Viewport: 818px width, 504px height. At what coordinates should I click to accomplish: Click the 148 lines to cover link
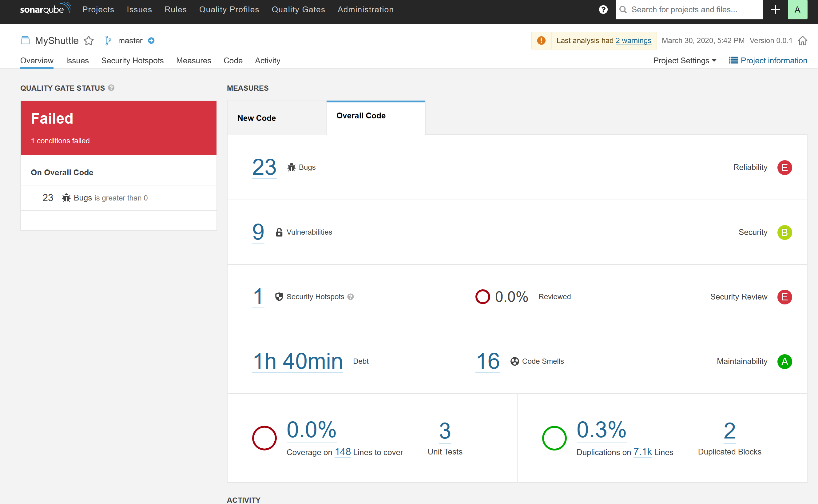343,452
